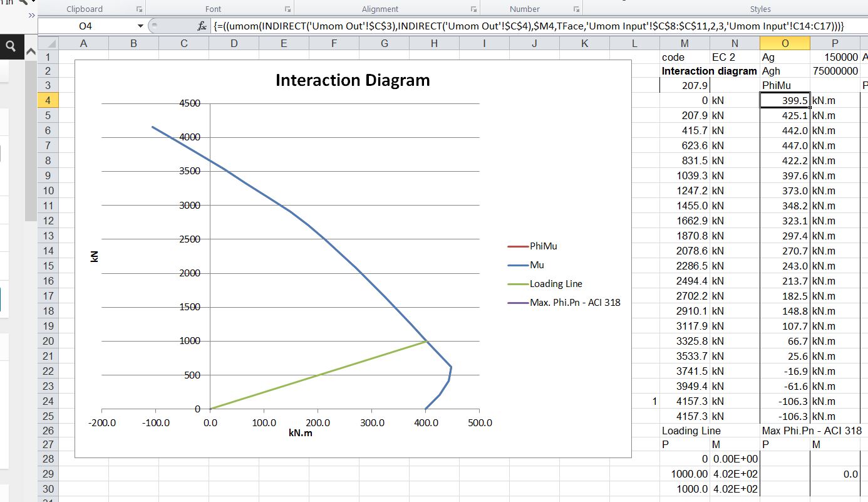The width and height of the screenshot is (868, 502).
Task: Click the Insert Function fx icon
Action: (x=202, y=26)
